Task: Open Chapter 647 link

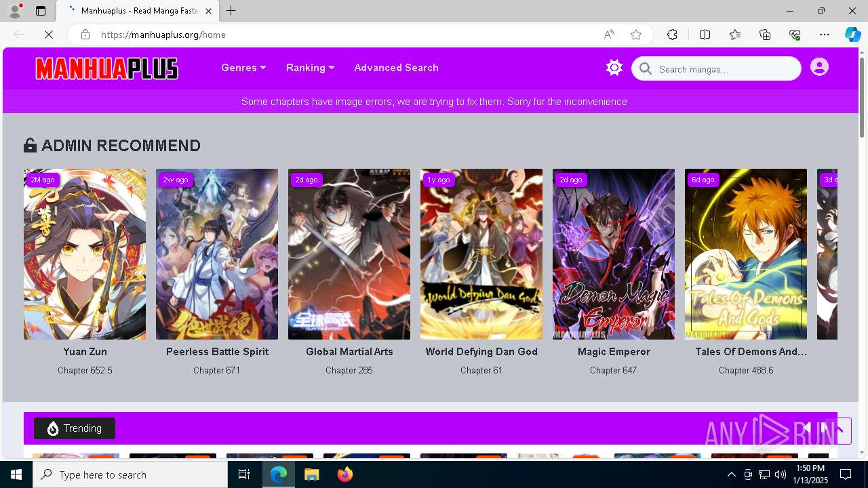Action: pos(614,370)
